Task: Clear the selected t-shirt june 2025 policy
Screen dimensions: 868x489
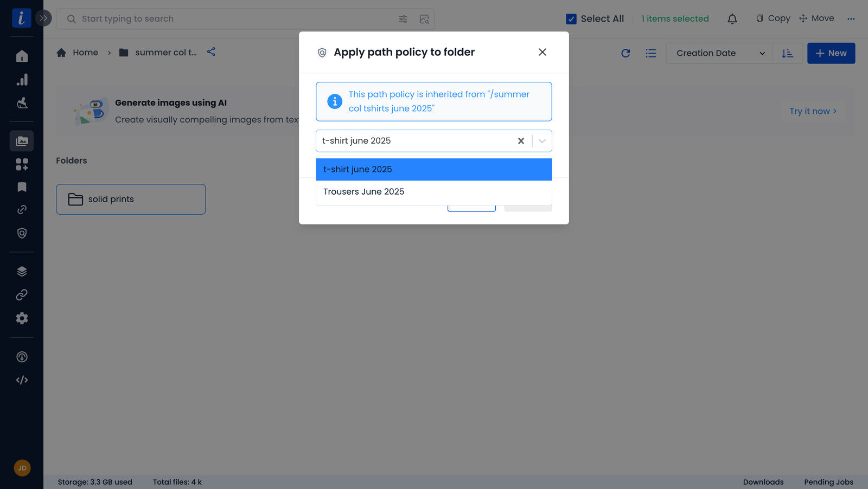Action: click(521, 141)
